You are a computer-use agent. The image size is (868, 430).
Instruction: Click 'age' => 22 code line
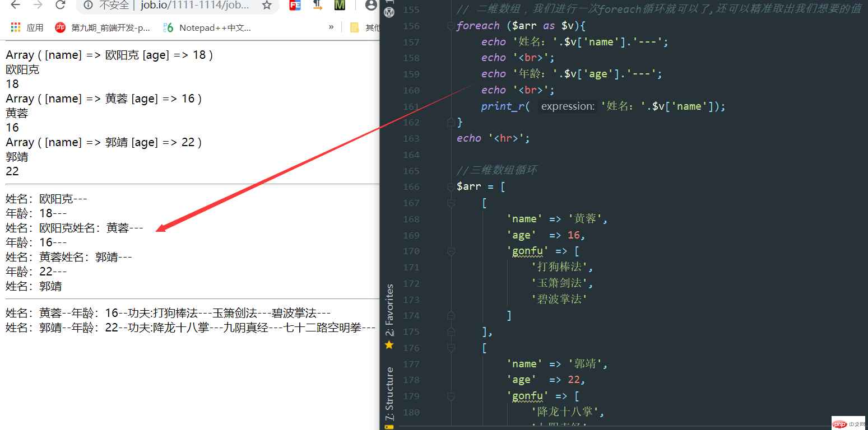pyautogui.click(x=546, y=380)
